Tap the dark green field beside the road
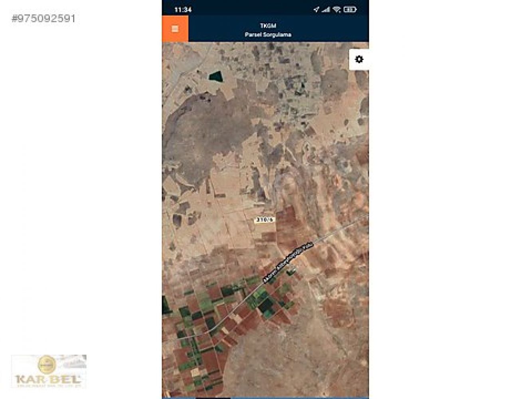532x399 pixels. point(265,306)
